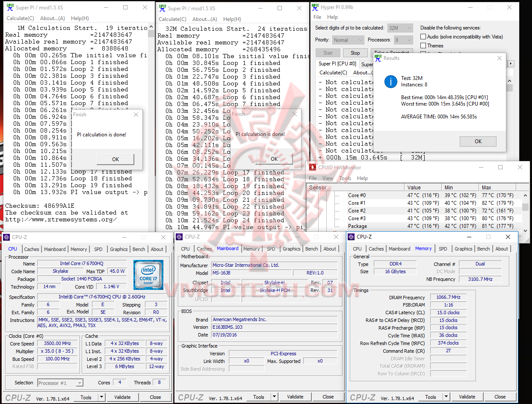532x404 pixels.
Task: Click the MS-16JB model field
Action: point(251,273)
